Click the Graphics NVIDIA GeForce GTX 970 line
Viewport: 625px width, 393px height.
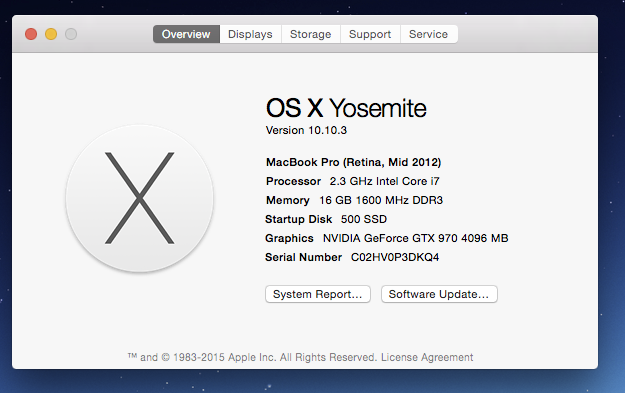click(387, 238)
